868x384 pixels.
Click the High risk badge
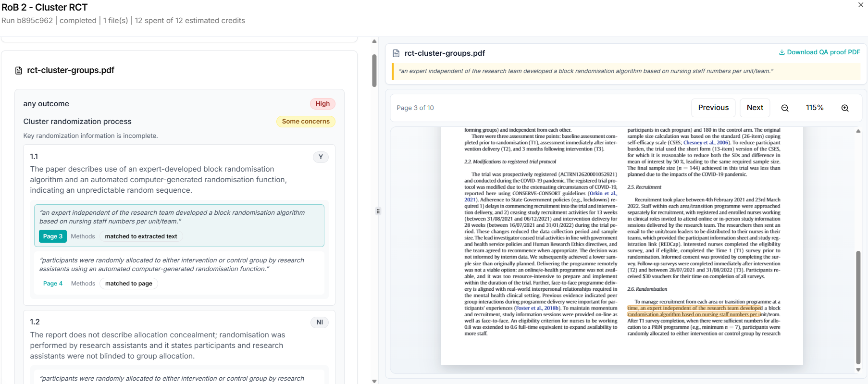click(322, 104)
